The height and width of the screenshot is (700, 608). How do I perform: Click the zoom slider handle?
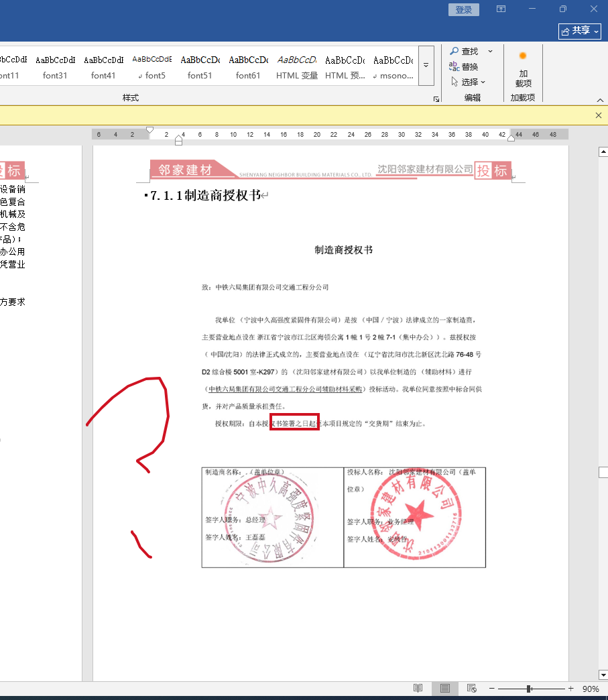[528, 689]
